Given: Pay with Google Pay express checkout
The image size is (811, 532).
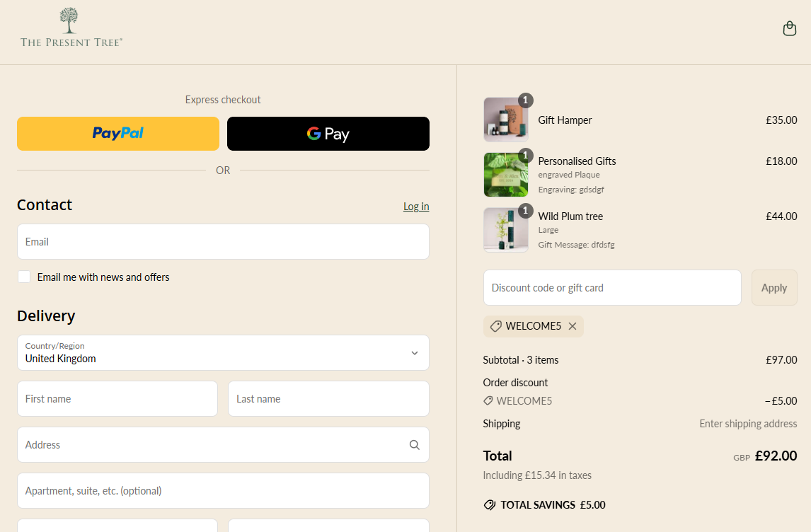Looking at the screenshot, I should 328,134.
